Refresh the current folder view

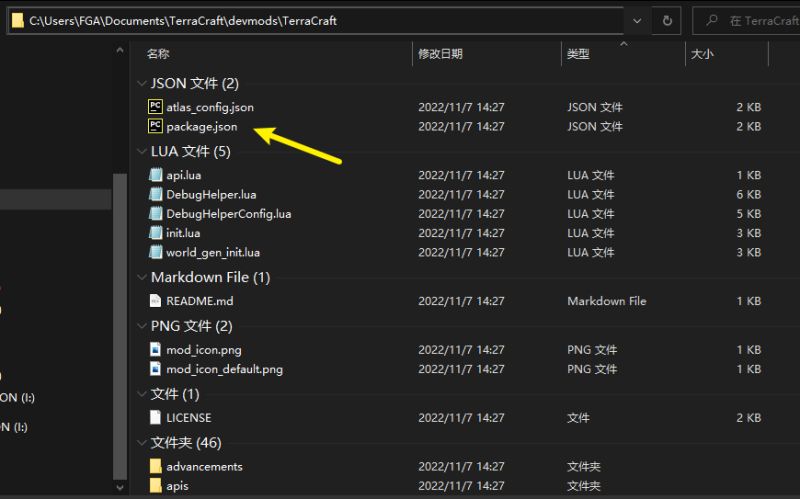tap(667, 21)
